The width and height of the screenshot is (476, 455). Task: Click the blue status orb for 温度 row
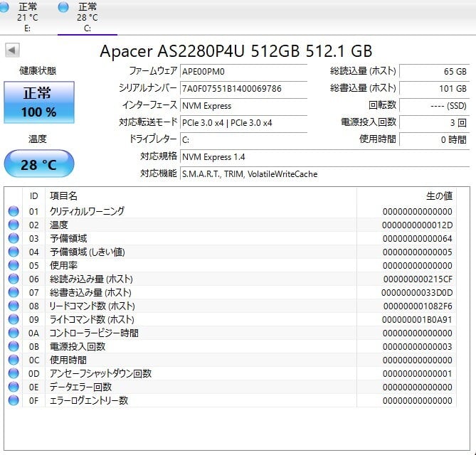[14, 225]
